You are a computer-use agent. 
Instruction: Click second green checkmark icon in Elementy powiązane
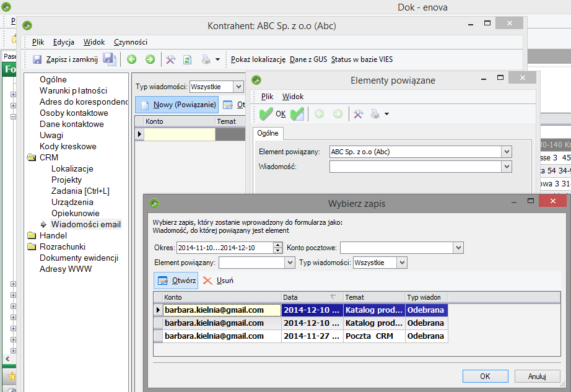click(297, 114)
